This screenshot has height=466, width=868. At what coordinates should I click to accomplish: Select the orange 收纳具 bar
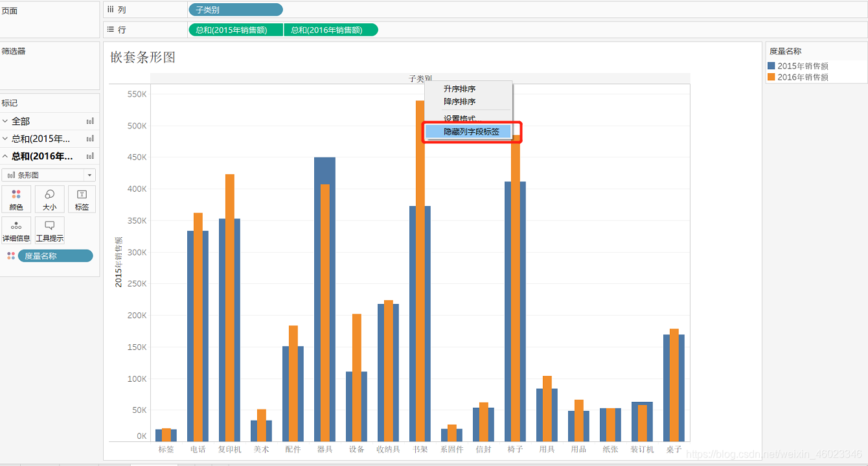(388, 371)
